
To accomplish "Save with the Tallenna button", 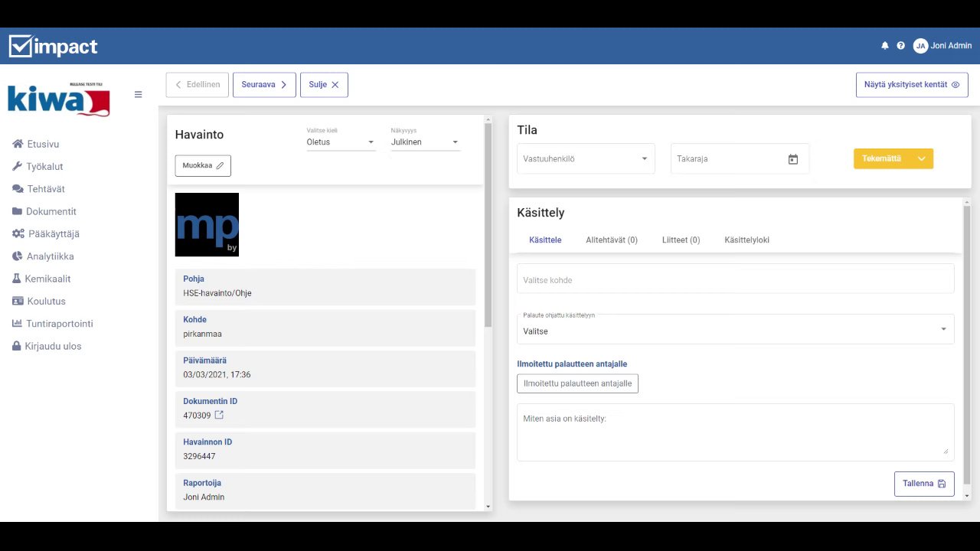I will tap(924, 484).
